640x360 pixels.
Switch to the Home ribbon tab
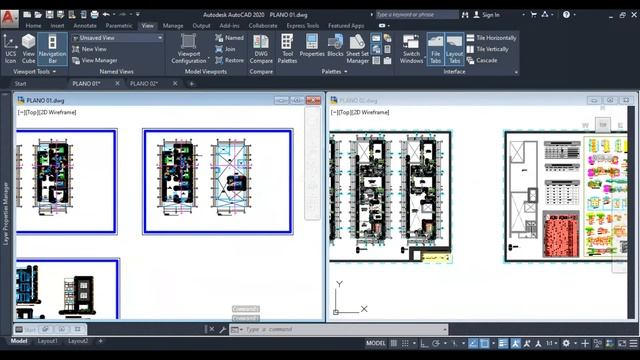[x=33, y=26]
